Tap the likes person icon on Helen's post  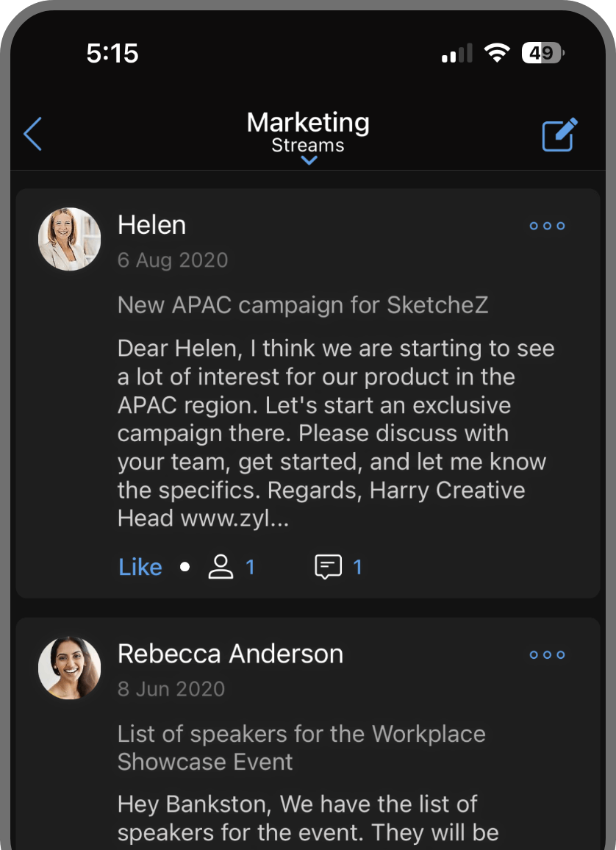click(x=221, y=566)
